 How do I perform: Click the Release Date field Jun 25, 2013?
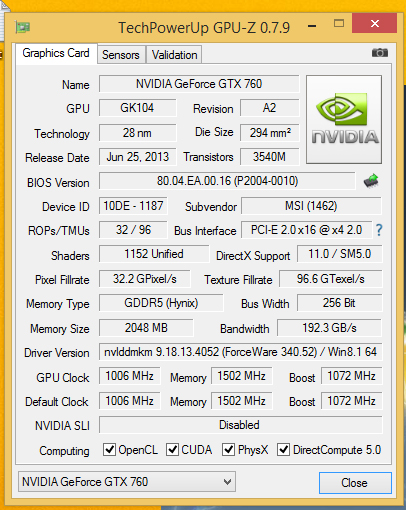pyautogui.click(x=137, y=157)
